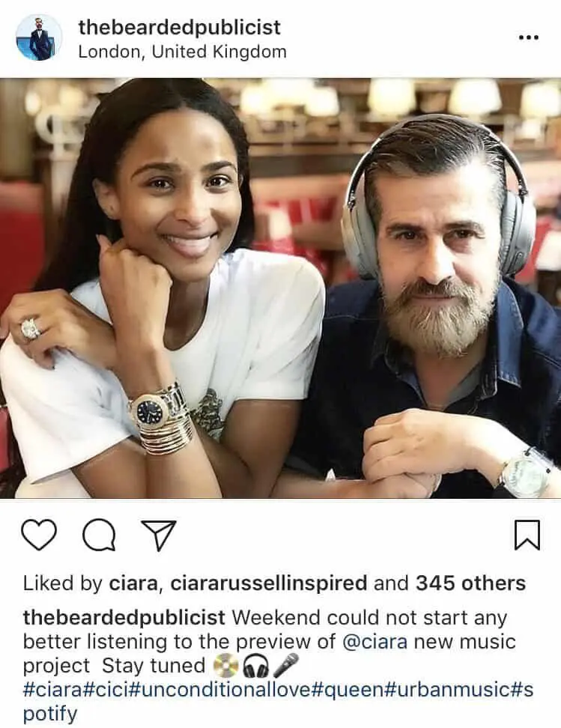The width and height of the screenshot is (561, 728).
Task: Open thebeardedpublicist name in caption
Action: tap(124, 617)
